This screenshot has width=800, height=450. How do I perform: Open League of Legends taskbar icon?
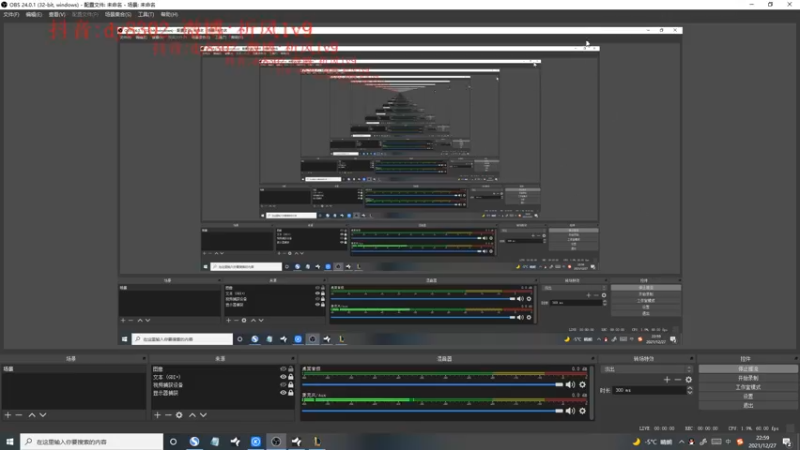coord(317,442)
